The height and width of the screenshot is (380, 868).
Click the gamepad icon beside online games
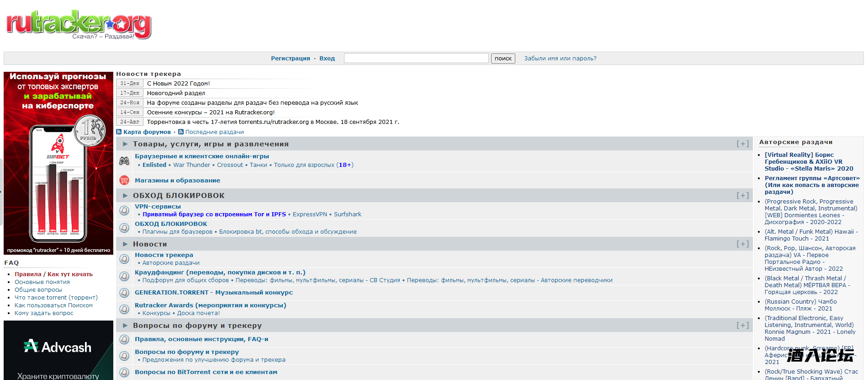(x=124, y=161)
